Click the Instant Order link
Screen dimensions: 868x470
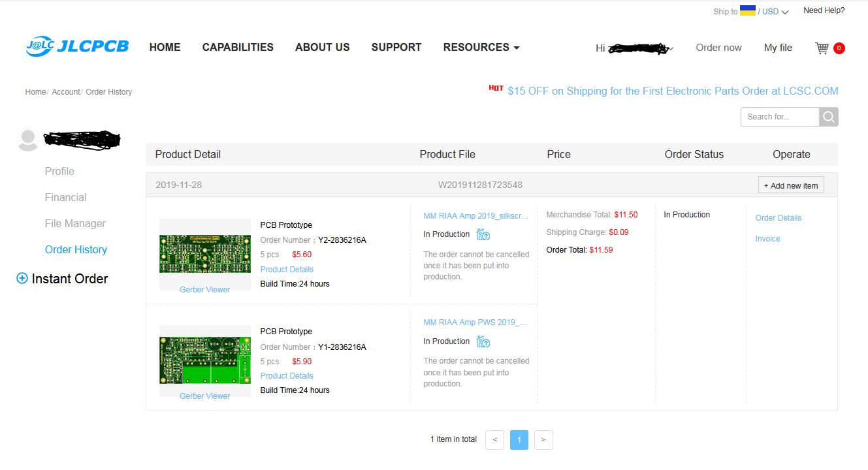click(x=70, y=279)
